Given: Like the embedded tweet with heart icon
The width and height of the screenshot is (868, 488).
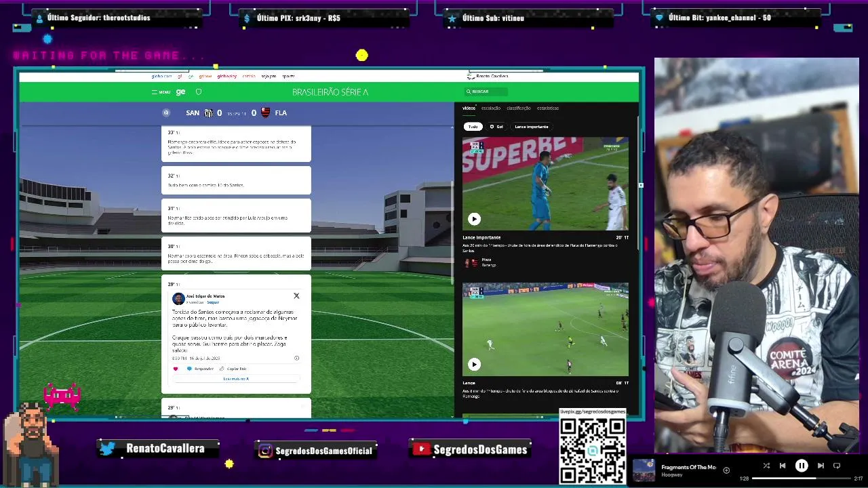Looking at the screenshot, I should click(x=176, y=369).
